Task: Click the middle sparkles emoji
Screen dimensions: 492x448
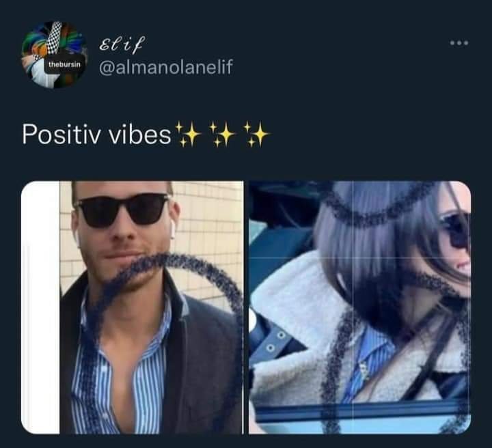Action: (222, 135)
